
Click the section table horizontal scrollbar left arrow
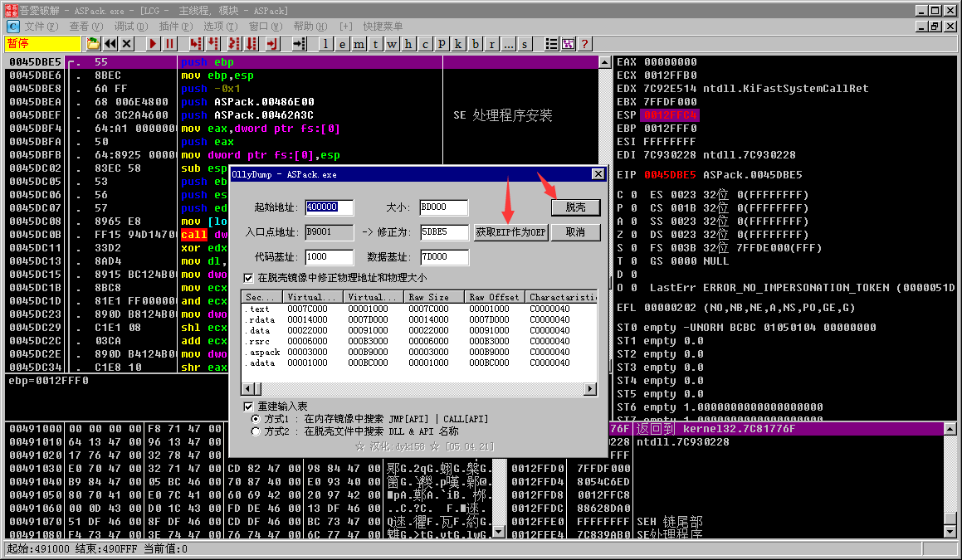pos(248,388)
